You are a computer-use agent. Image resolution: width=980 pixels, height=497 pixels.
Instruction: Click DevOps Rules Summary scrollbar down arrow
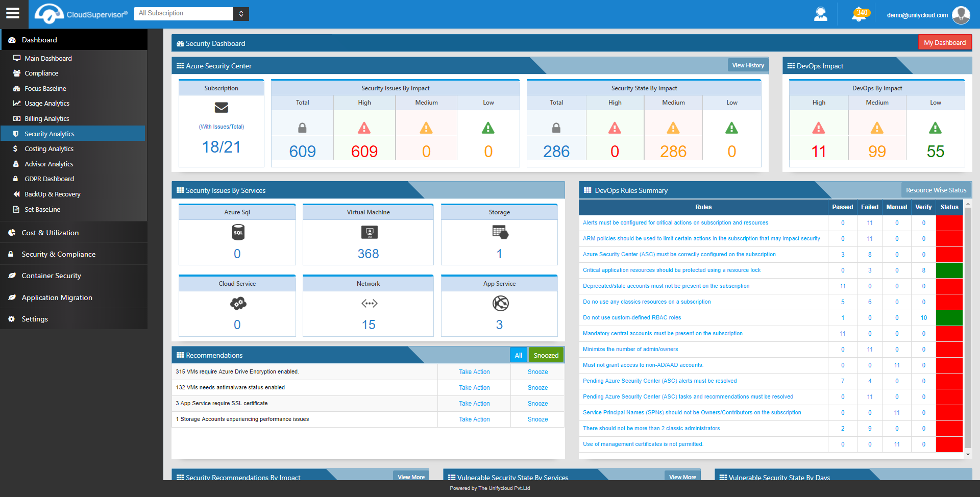point(967,454)
